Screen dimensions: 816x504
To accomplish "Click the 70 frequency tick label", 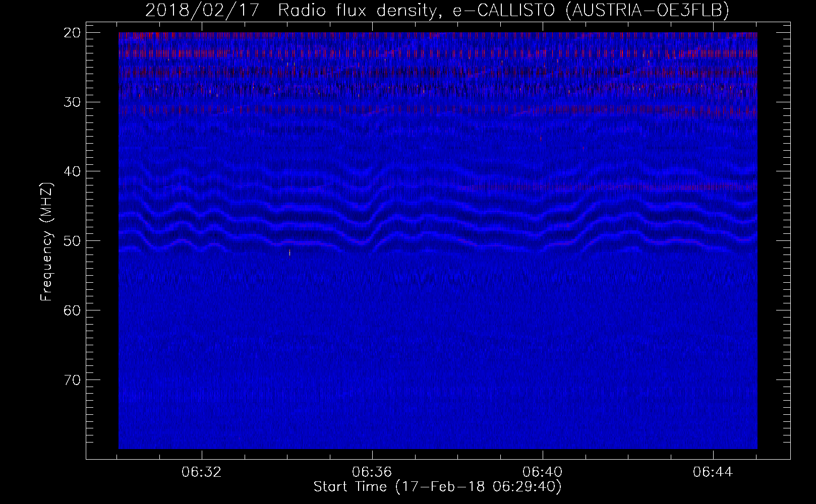I will pos(73,380).
